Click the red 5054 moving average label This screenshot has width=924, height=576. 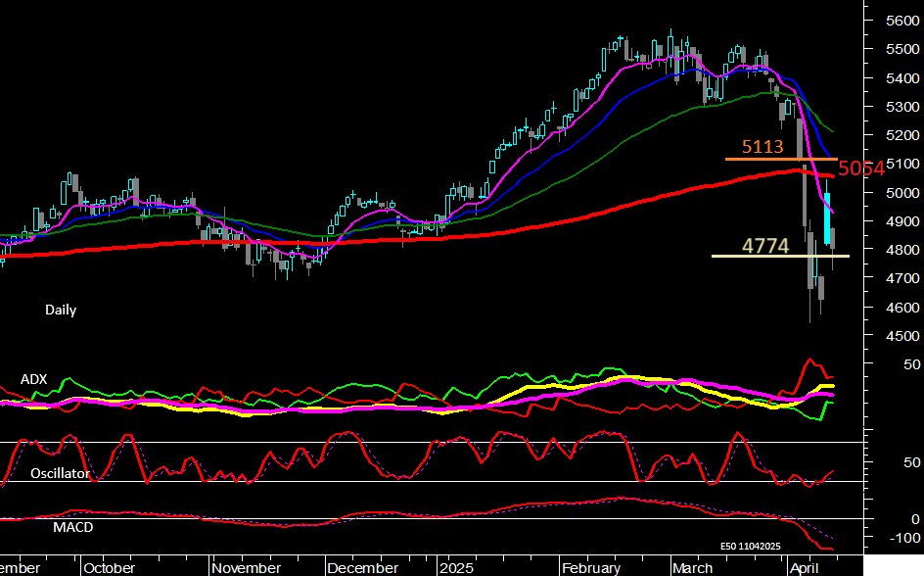861,168
